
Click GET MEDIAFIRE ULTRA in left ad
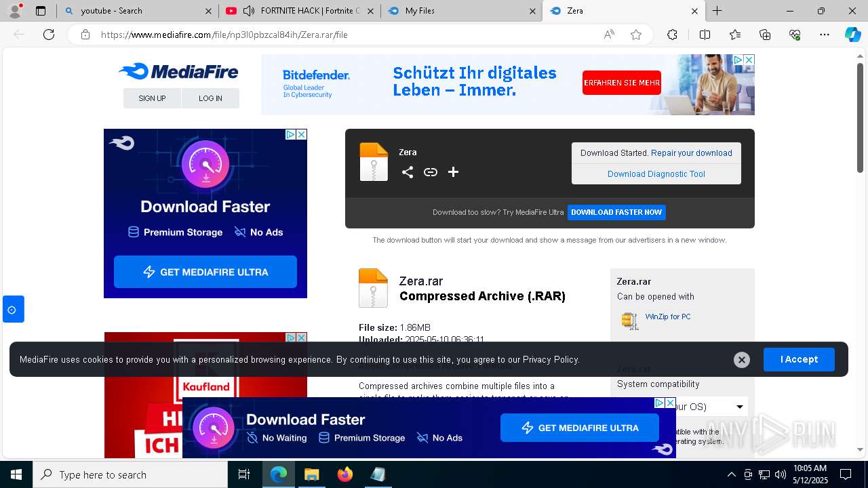click(x=205, y=272)
